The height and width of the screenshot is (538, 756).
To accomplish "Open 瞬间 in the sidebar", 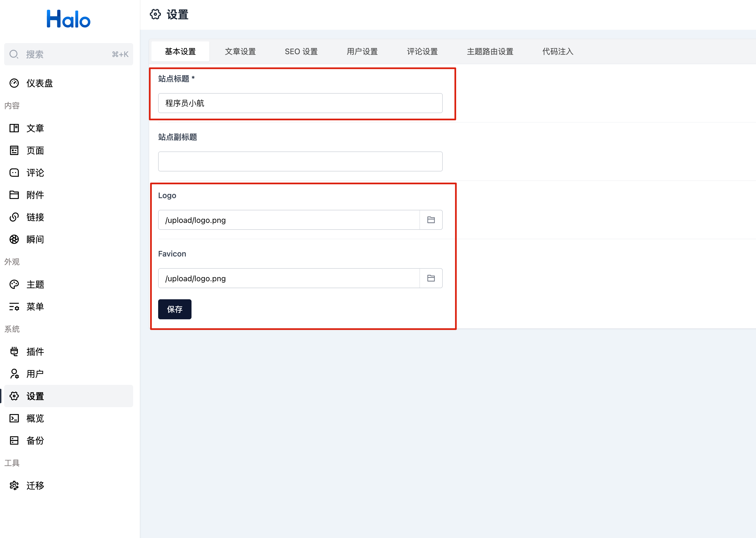I will point(69,239).
